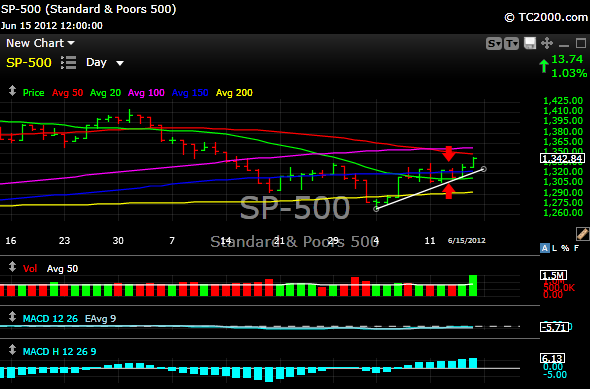
Task: Select the MACD 12 26 indicator label
Action: click(x=50, y=319)
